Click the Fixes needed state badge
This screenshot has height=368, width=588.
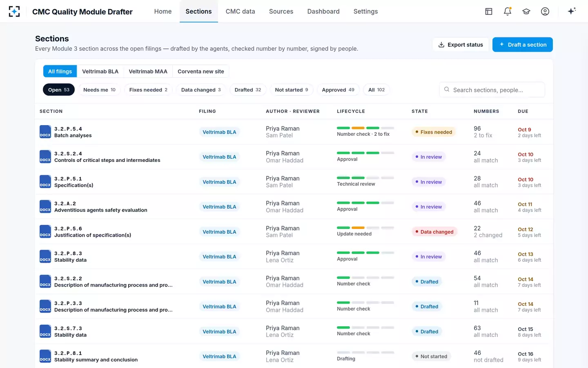[434, 132]
